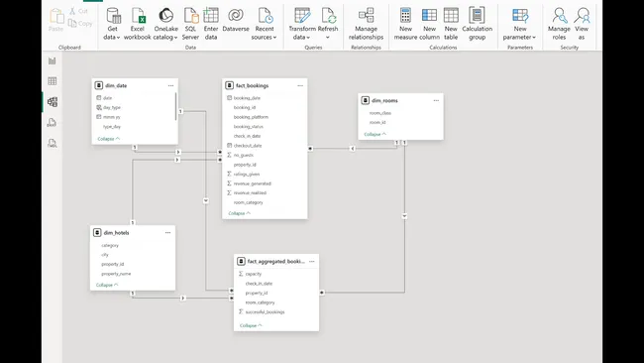Switch to Report view in sidebar
This screenshot has height=363, width=644.
click(x=53, y=60)
